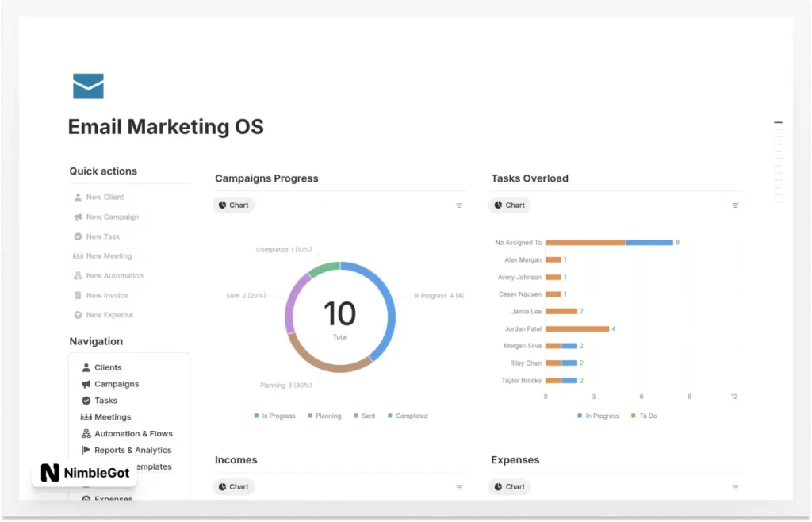Toggle the Completed legend in Campaigns Progress
The height and width of the screenshot is (522, 812).
408,415
